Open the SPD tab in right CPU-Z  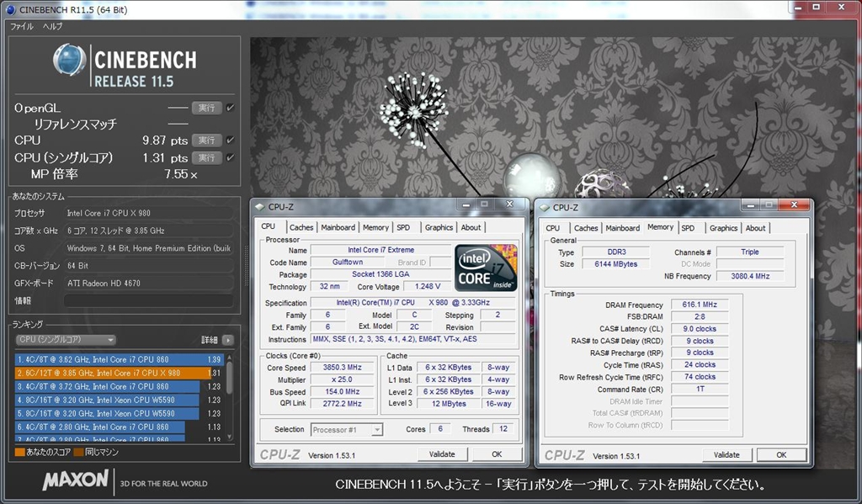tap(688, 228)
